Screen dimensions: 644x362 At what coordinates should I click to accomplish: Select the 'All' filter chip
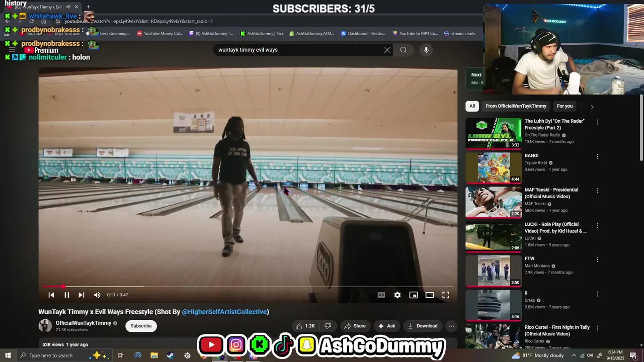coord(472,106)
